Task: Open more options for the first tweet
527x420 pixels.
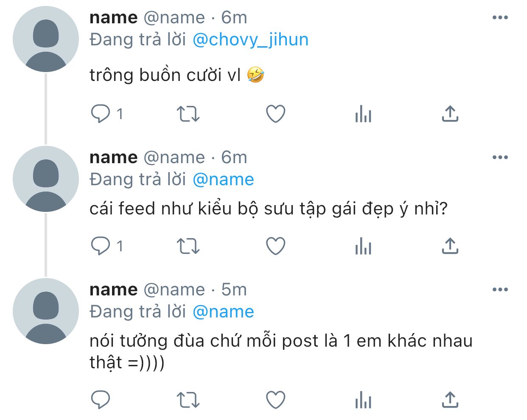Action: [500, 17]
